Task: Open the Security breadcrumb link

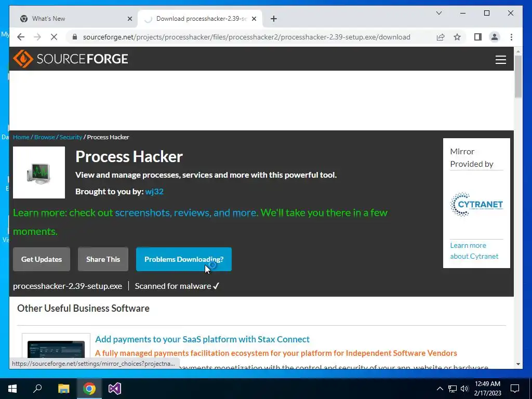Action: (x=71, y=137)
